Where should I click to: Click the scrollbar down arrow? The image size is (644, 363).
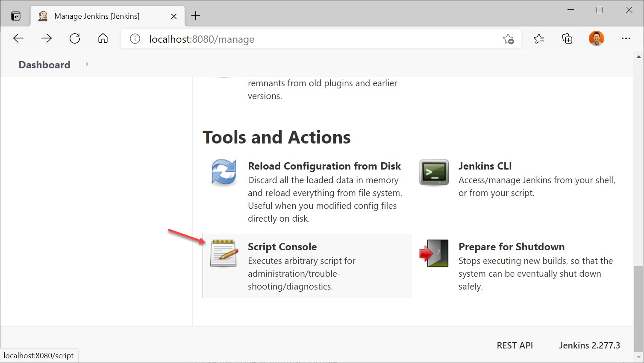(638, 357)
